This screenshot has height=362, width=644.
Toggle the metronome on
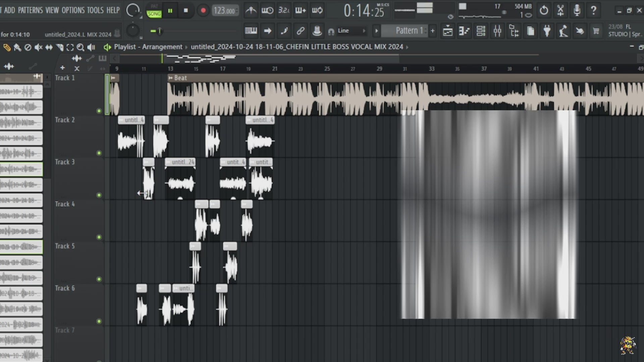pyautogui.click(x=251, y=10)
